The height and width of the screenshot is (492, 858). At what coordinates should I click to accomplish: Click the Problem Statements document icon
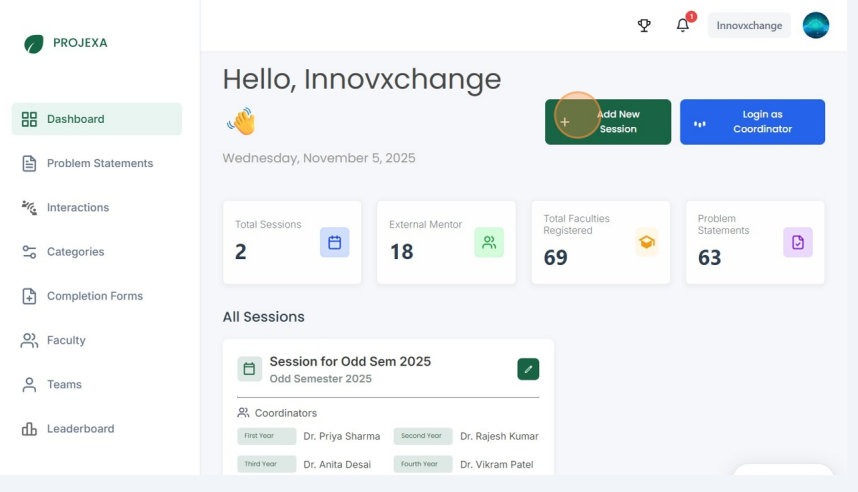797,242
